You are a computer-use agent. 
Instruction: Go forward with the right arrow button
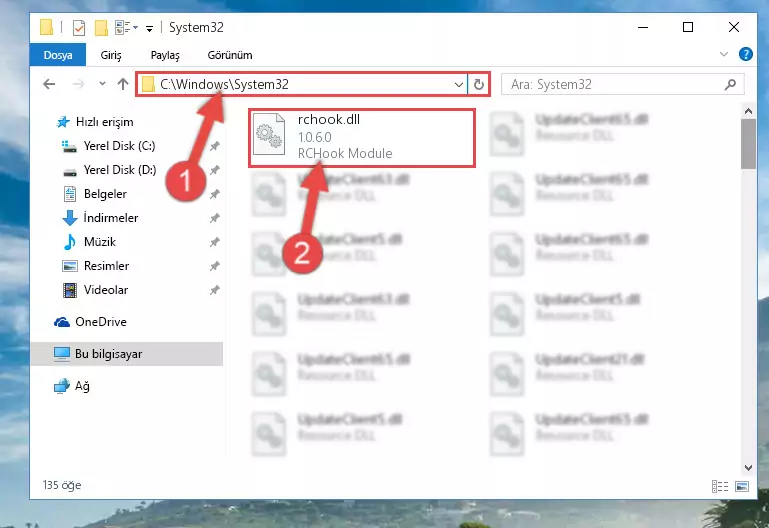(x=78, y=84)
